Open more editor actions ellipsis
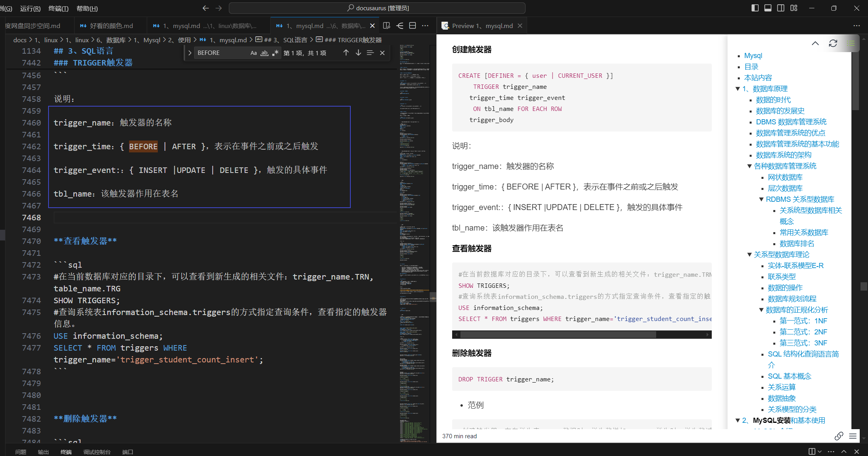This screenshot has width=868, height=456. pos(425,26)
